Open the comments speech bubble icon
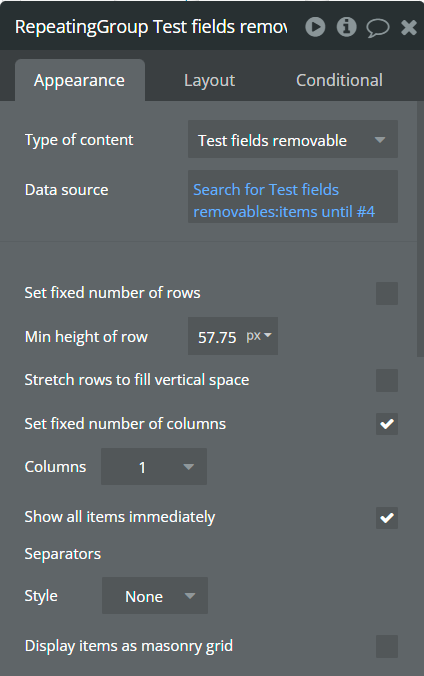424x676 pixels. [x=378, y=28]
